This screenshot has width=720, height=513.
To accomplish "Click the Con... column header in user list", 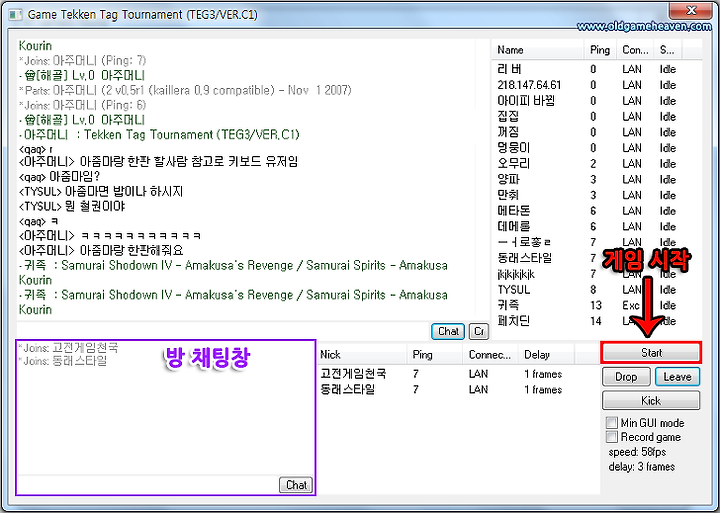I will pos(636,50).
